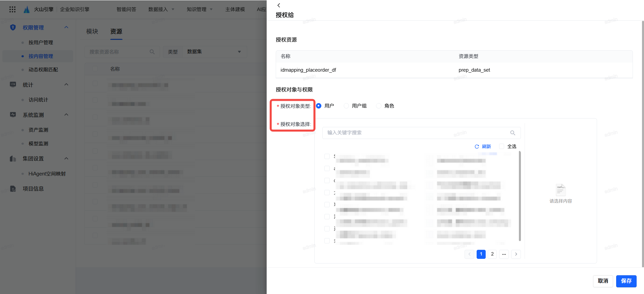Image resolution: width=644 pixels, height=294 pixels.
Task: Click the 搜索资源名称 search field
Action: [x=121, y=52]
